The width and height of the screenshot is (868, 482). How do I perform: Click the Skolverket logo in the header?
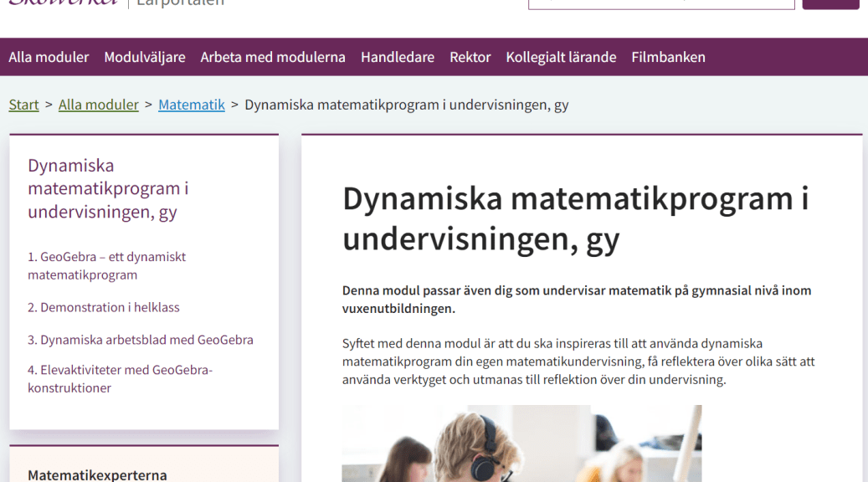coord(63,3)
